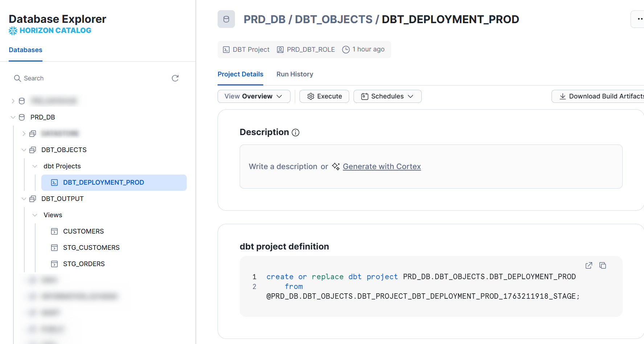Click into the database Search field
The width and height of the screenshot is (644, 344).
[x=91, y=78]
